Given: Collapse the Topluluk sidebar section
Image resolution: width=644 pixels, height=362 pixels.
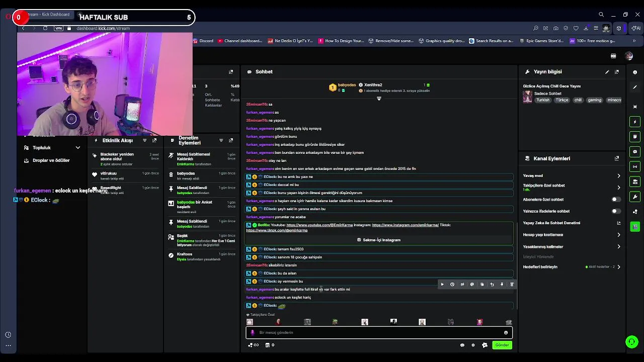Looking at the screenshot, I should coord(78,148).
